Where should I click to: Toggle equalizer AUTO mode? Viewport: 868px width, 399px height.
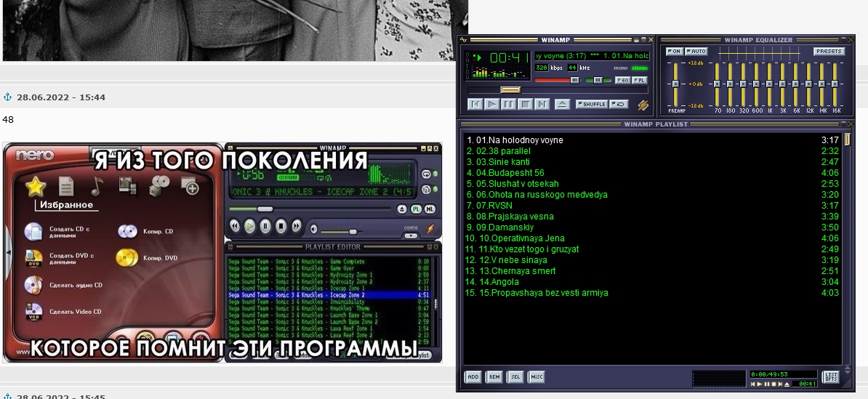pyautogui.click(x=696, y=52)
